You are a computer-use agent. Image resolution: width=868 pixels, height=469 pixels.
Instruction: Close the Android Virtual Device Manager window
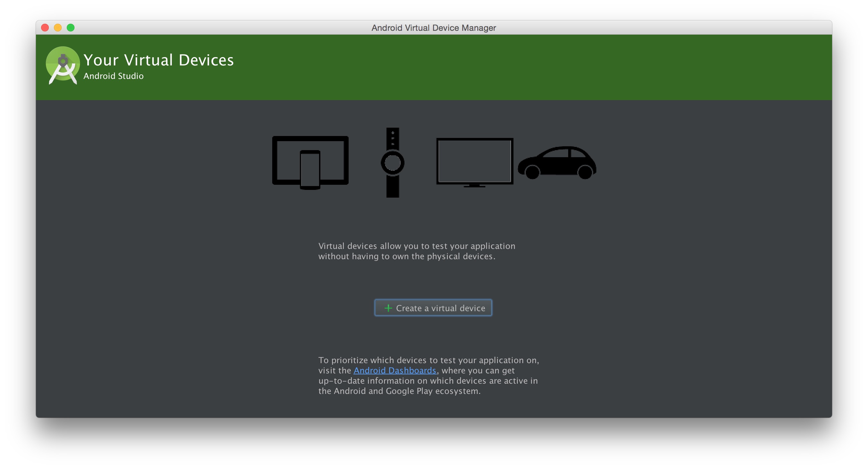pyautogui.click(x=45, y=28)
